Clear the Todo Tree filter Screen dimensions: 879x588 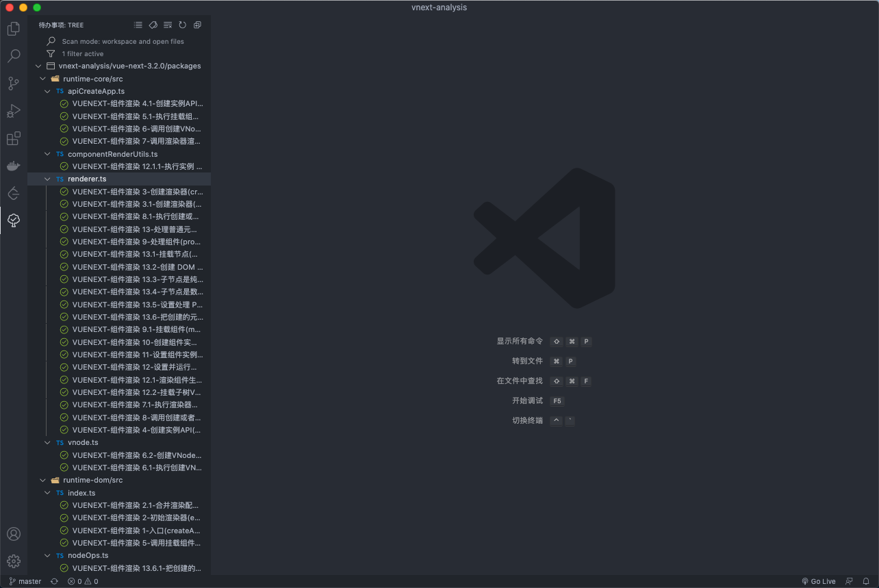(168, 25)
